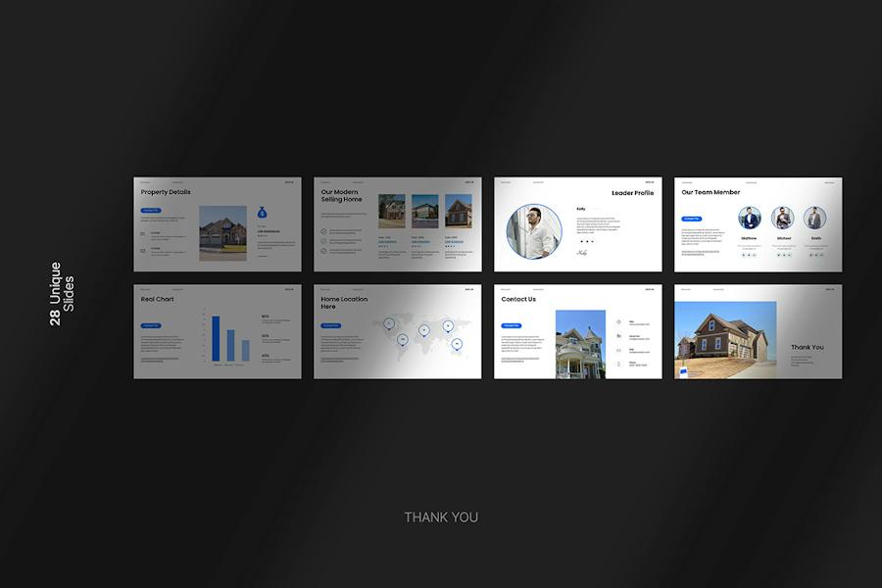Screen dimensions: 882x588
Task: Click the center map location pin
Action: (x=424, y=330)
